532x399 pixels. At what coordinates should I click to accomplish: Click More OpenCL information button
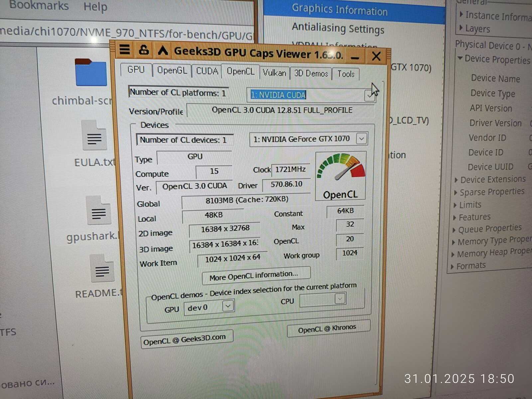click(256, 275)
